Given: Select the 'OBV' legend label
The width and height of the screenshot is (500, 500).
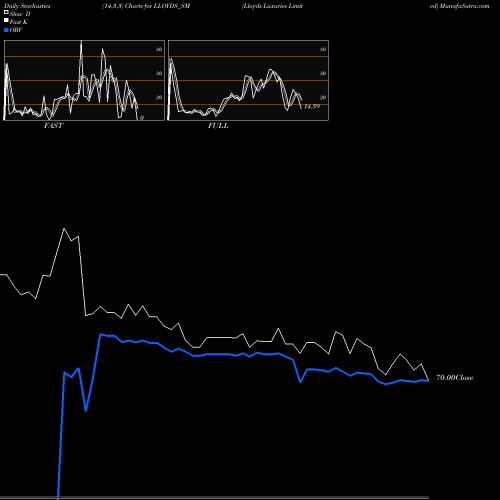Looking at the screenshot, I should point(16,30).
